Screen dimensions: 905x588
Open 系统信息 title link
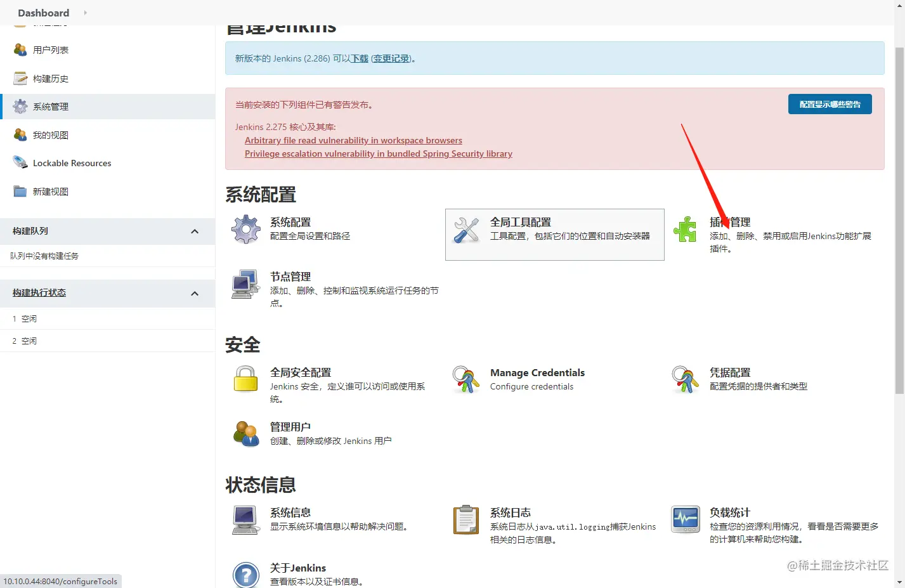(x=290, y=513)
